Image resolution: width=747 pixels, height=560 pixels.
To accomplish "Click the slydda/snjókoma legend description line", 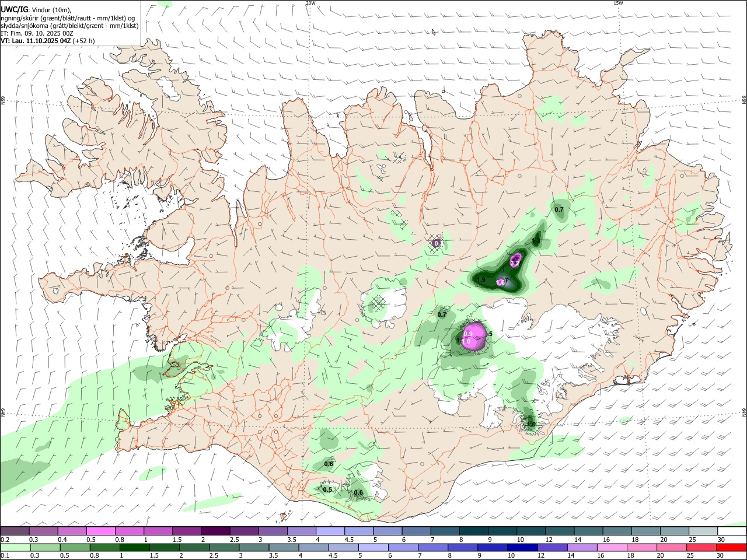I will click(69, 26).
